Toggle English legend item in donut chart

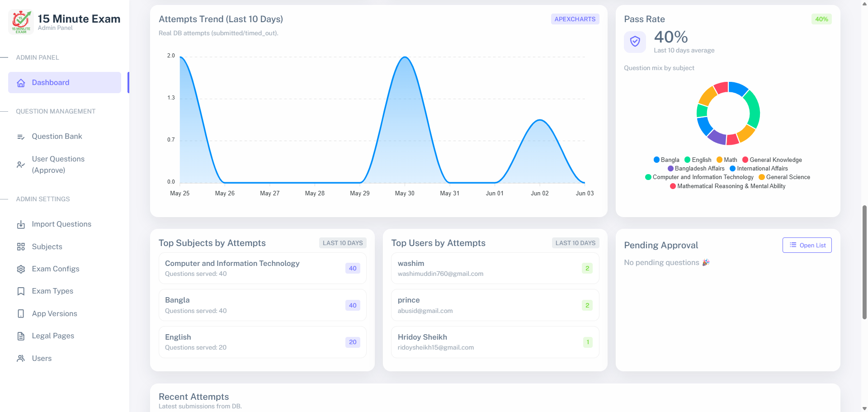(698, 160)
